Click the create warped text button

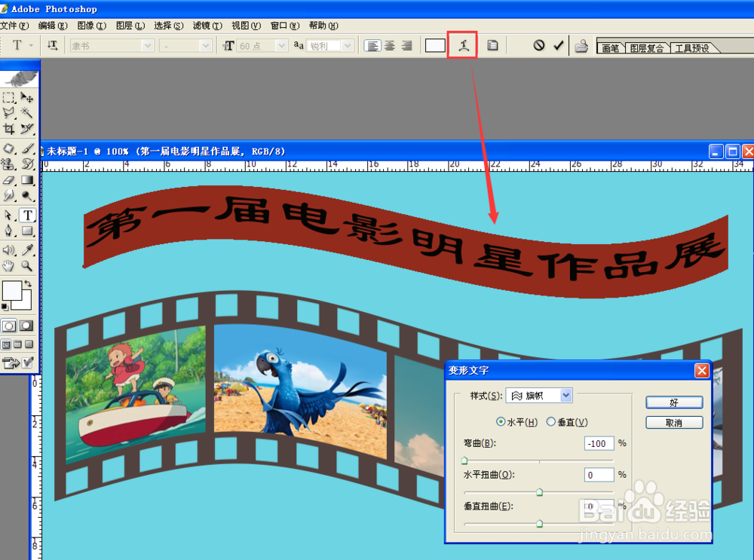coord(463,45)
